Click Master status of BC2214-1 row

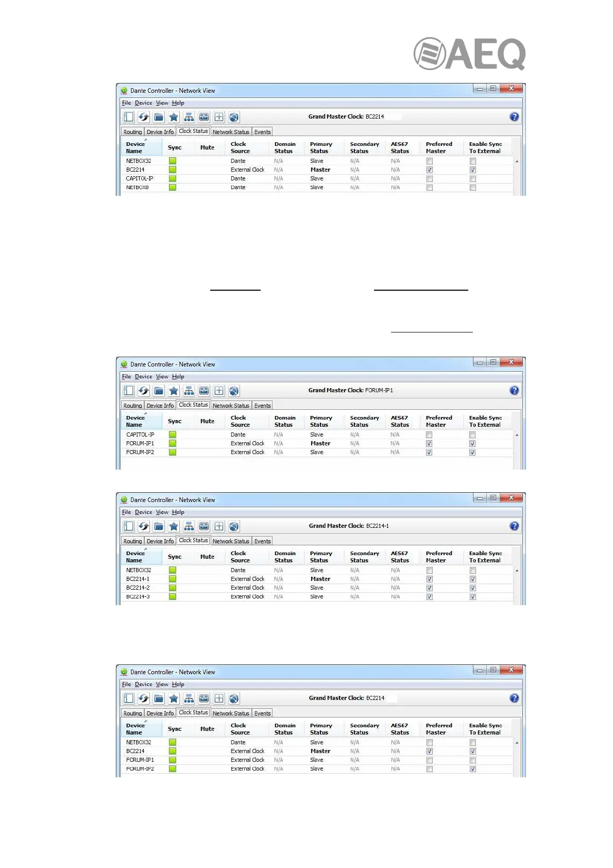320,579
